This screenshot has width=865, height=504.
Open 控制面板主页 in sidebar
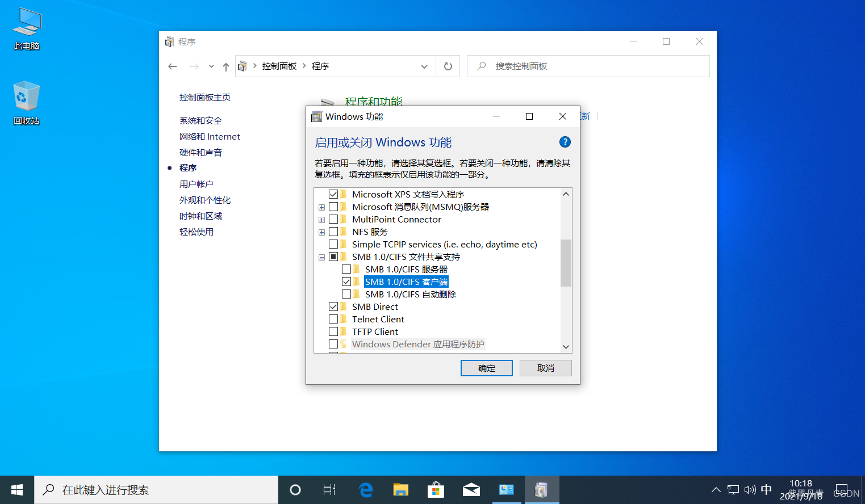pyautogui.click(x=205, y=98)
